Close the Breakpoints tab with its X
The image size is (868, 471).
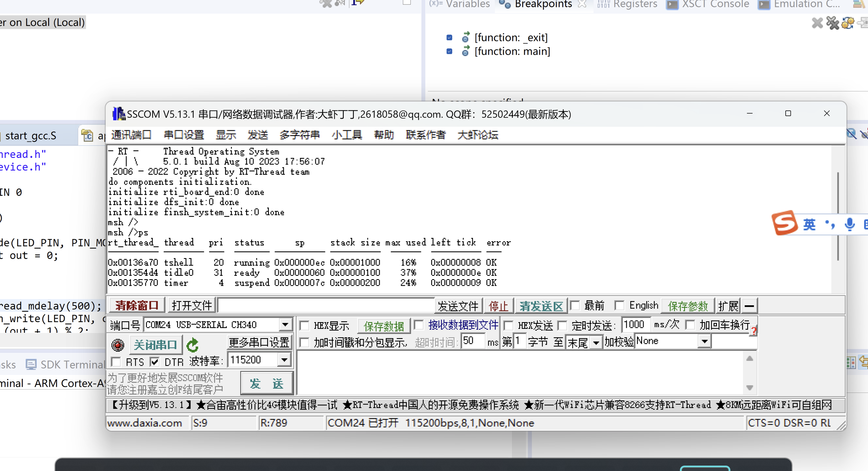click(x=582, y=4)
